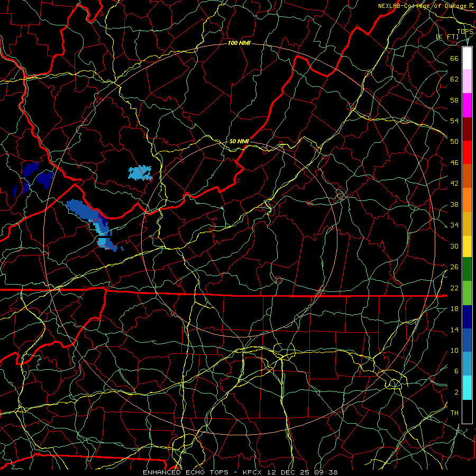
Task: Click the "K FT" units label
Action: [447, 37]
